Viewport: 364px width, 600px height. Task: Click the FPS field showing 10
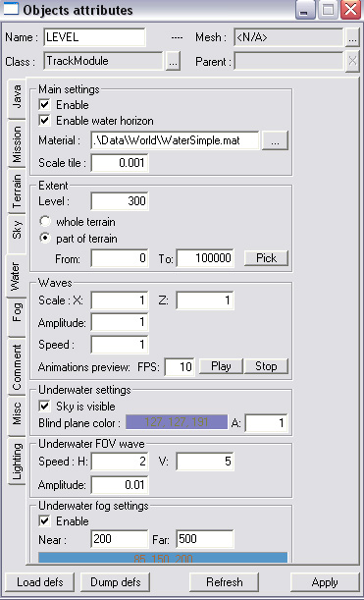[x=180, y=367]
